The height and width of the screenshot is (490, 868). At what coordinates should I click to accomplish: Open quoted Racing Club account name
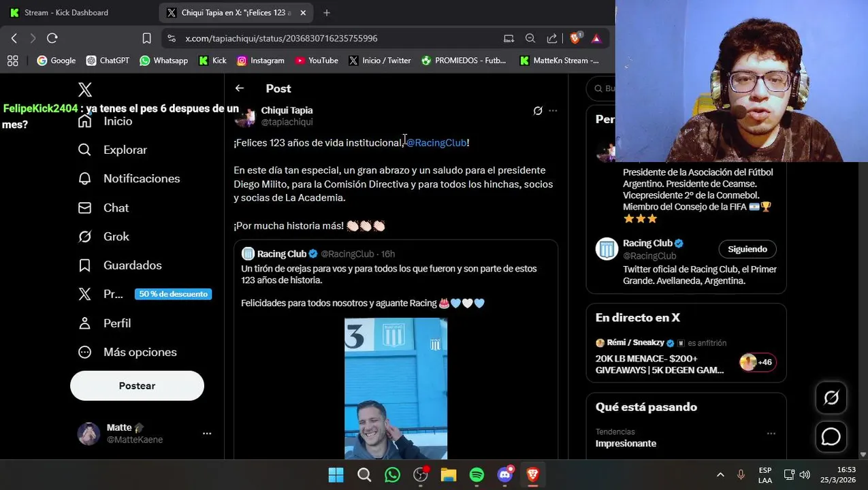pos(282,254)
